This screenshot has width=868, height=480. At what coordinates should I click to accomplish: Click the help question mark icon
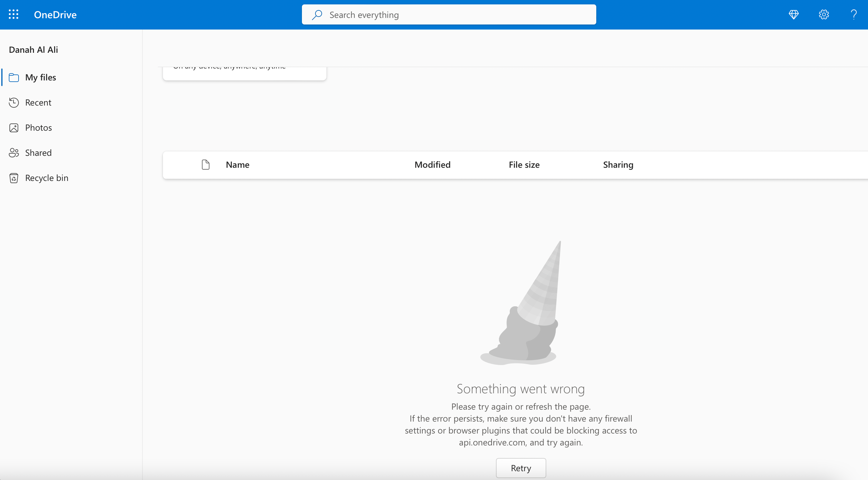tap(853, 14)
